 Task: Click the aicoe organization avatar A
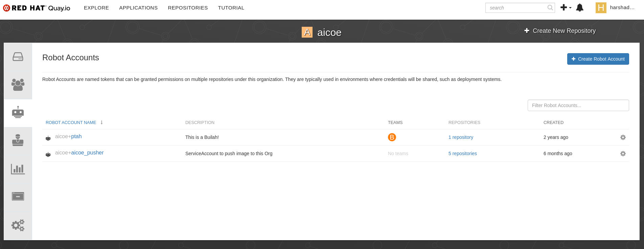[307, 32]
